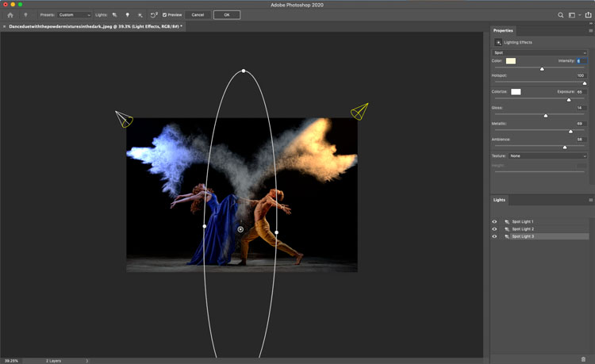The width and height of the screenshot is (595, 364).
Task: Click the Exposure value field
Action: (582, 92)
